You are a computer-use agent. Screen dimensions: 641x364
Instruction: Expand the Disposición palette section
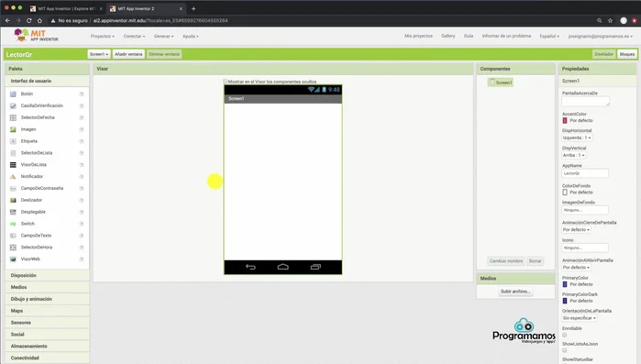point(48,275)
